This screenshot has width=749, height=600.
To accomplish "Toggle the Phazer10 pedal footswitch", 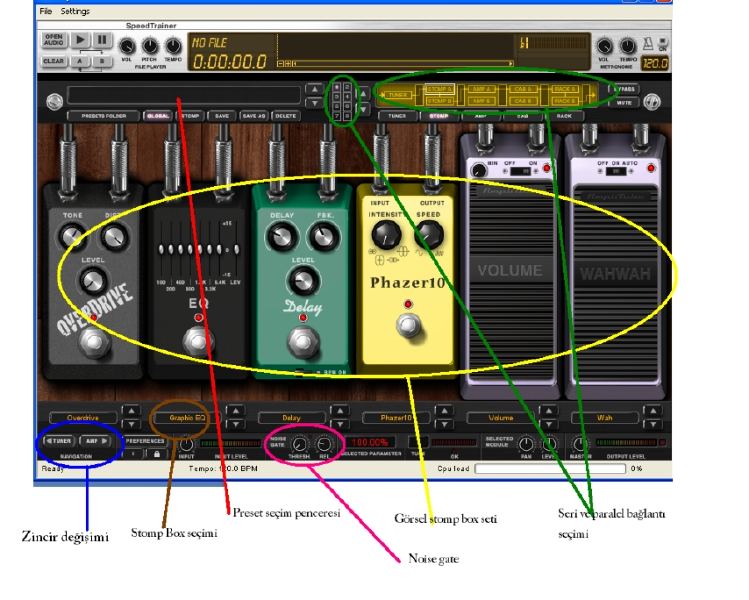I will (405, 326).
